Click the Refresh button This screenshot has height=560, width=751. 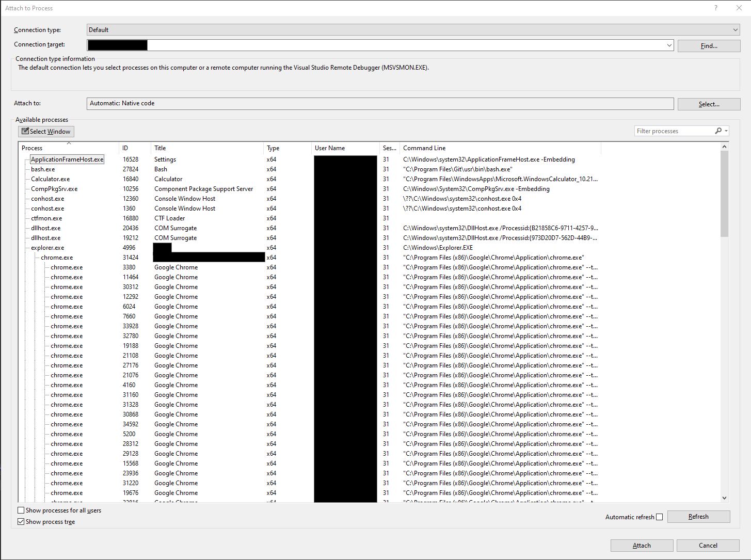[698, 517]
